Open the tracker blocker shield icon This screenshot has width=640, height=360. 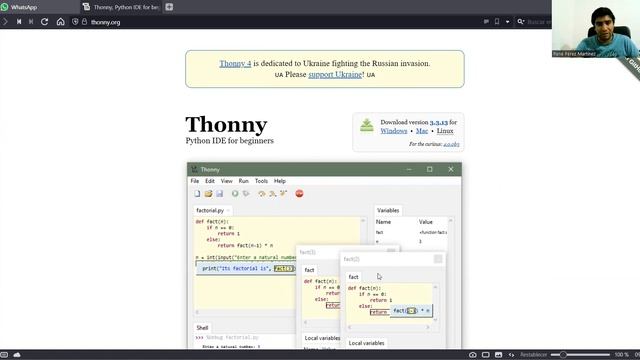click(x=75, y=22)
